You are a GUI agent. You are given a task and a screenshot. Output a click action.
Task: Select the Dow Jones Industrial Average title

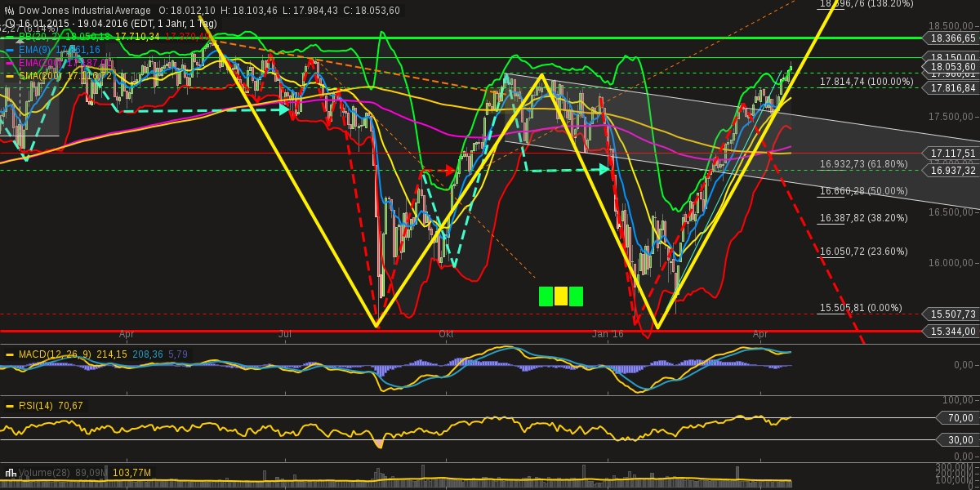point(85,10)
